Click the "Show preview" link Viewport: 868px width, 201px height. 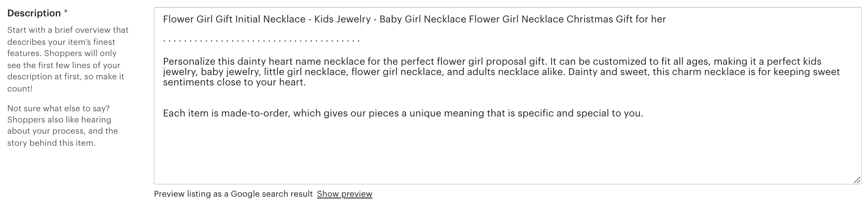344,194
